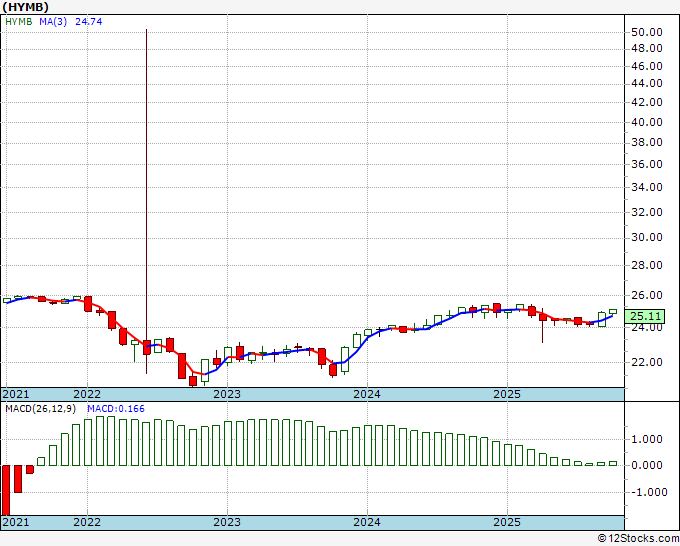Viewport: 680px width, 546px height.
Task: Click the 46.00 price axis label
Action: [647, 66]
